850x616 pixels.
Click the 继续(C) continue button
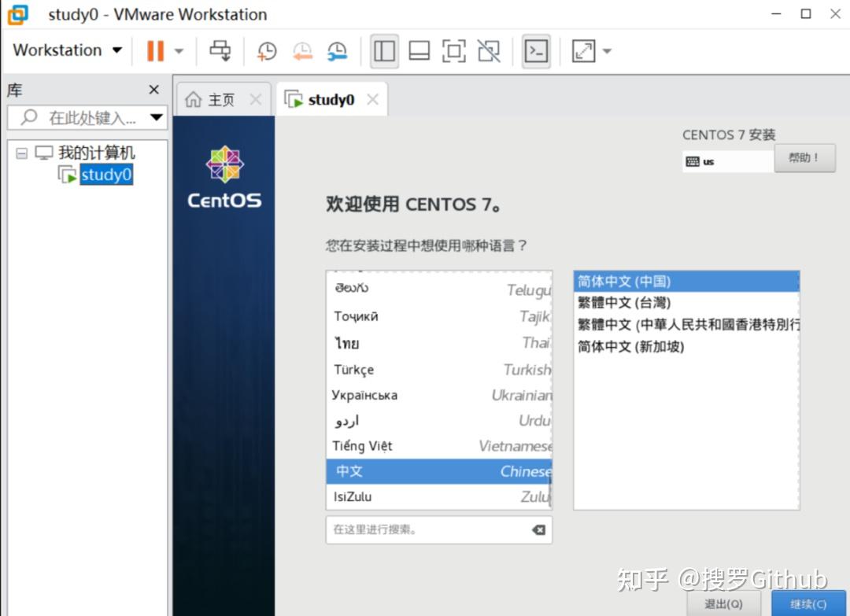coord(808,603)
